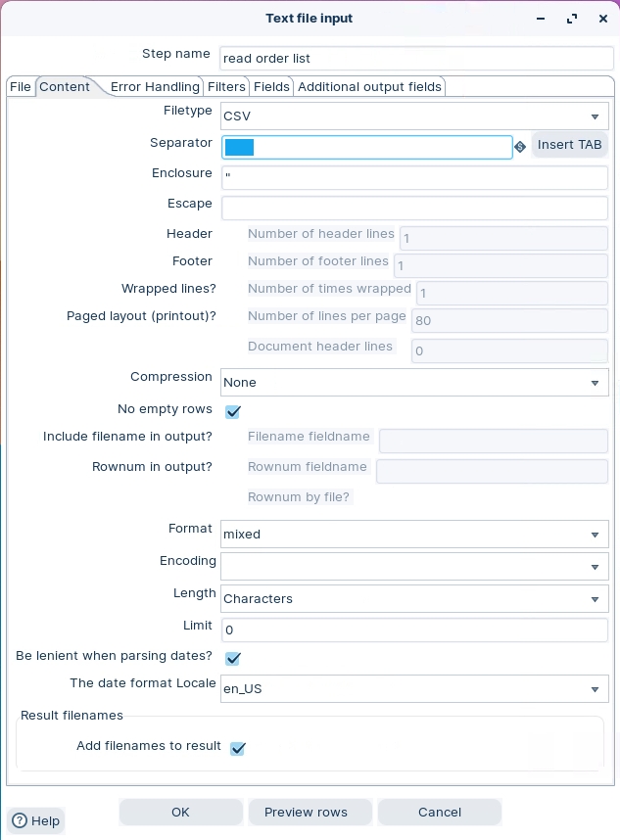Image resolution: width=620 pixels, height=840 pixels.
Task: Focus the Limit input field
Action: [413, 630]
